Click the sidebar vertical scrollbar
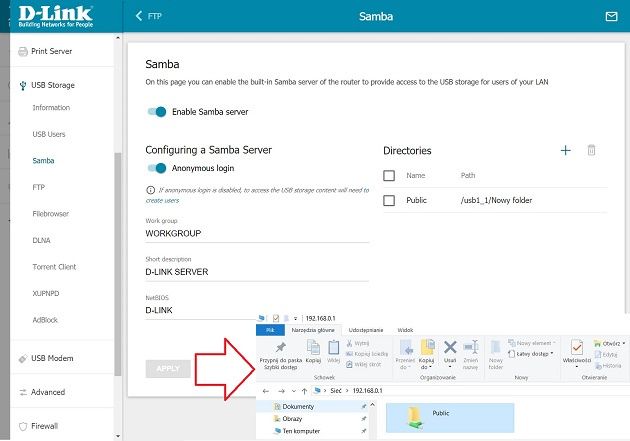630x441 pixels. click(x=118, y=264)
